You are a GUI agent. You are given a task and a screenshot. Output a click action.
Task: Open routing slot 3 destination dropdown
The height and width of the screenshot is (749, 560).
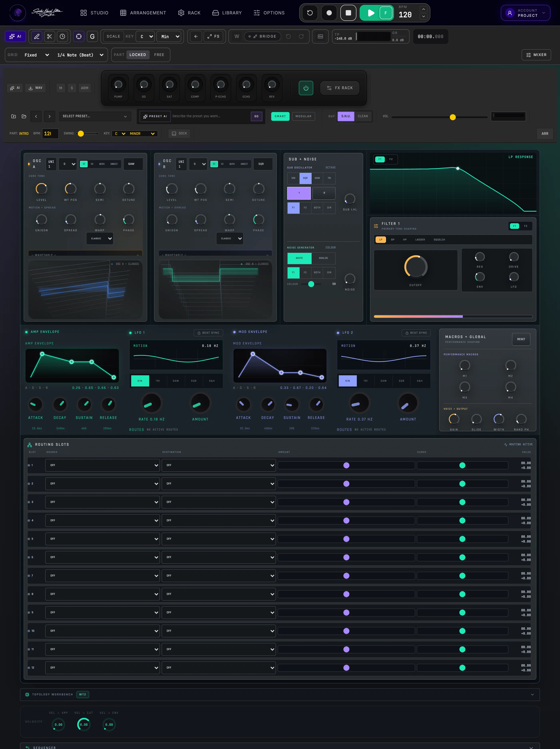point(219,502)
